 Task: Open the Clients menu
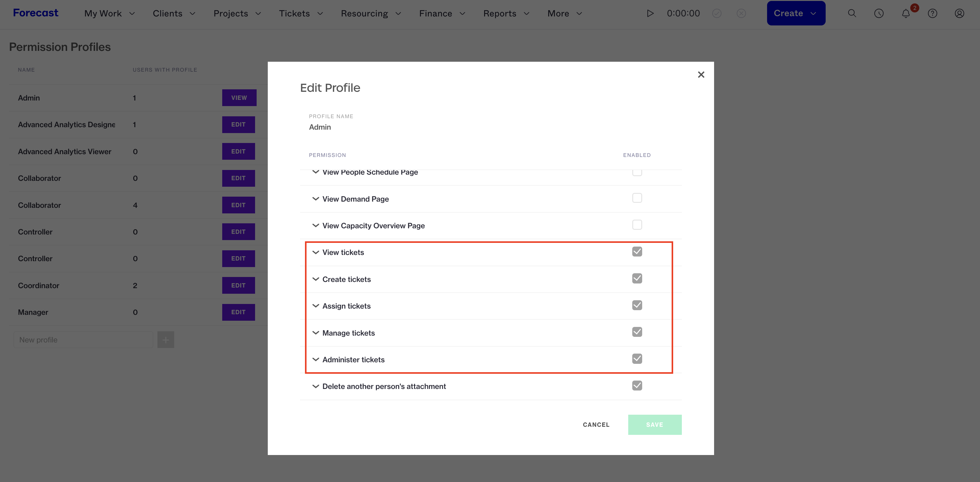click(174, 13)
